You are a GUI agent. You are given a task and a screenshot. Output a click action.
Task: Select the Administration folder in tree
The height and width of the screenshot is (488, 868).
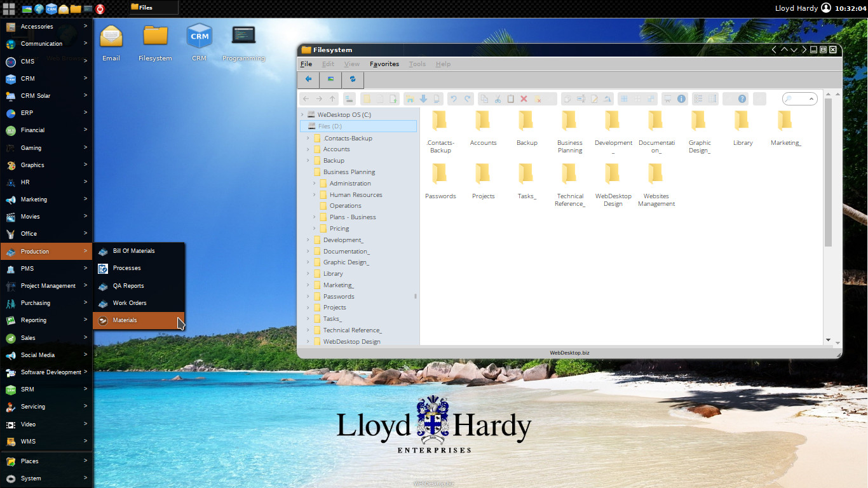(350, 184)
